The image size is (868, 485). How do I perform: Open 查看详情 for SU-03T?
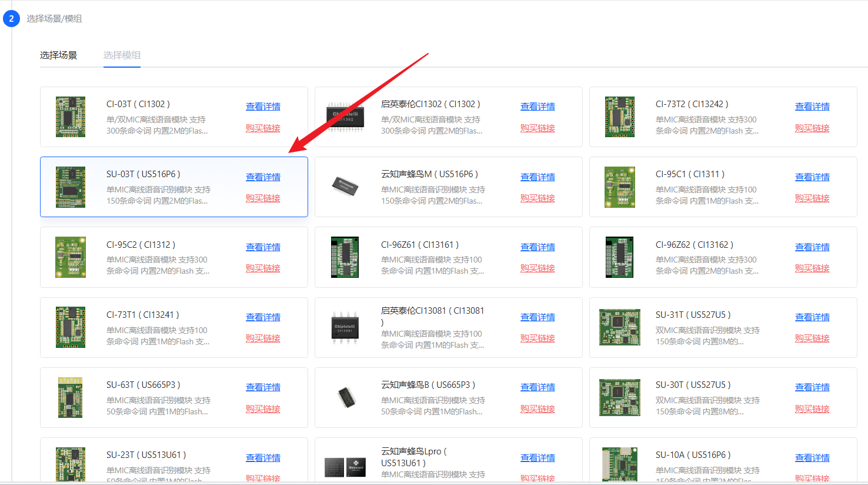tap(263, 177)
